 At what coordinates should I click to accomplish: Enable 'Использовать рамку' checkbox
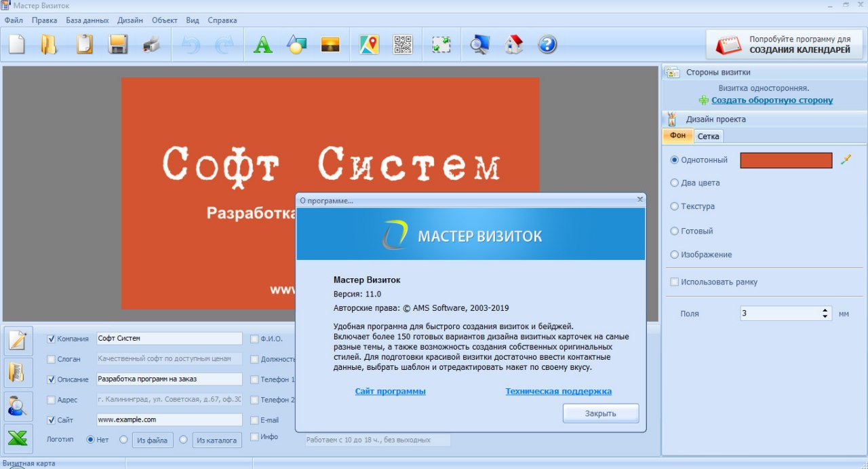(x=674, y=282)
